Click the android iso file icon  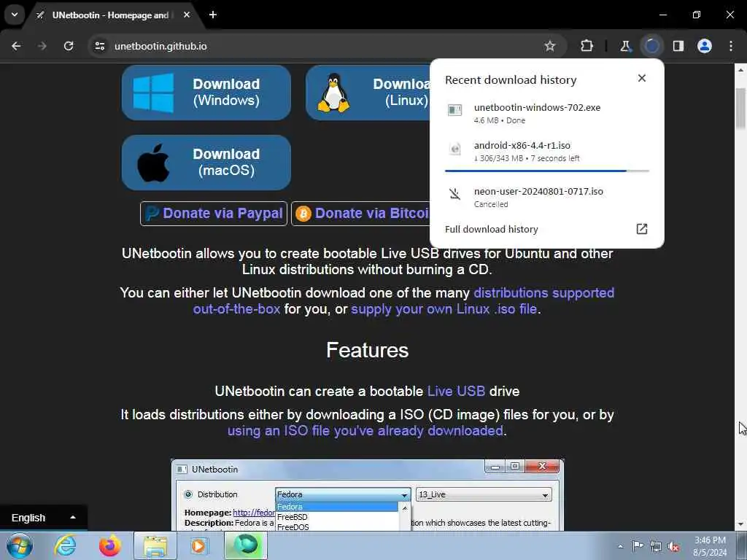click(x=455, y=149)
